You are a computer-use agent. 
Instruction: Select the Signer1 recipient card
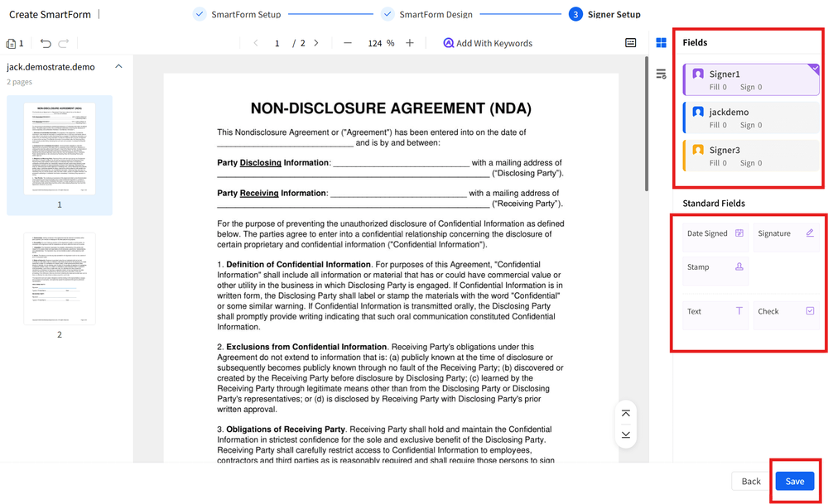tap(751, 79)
